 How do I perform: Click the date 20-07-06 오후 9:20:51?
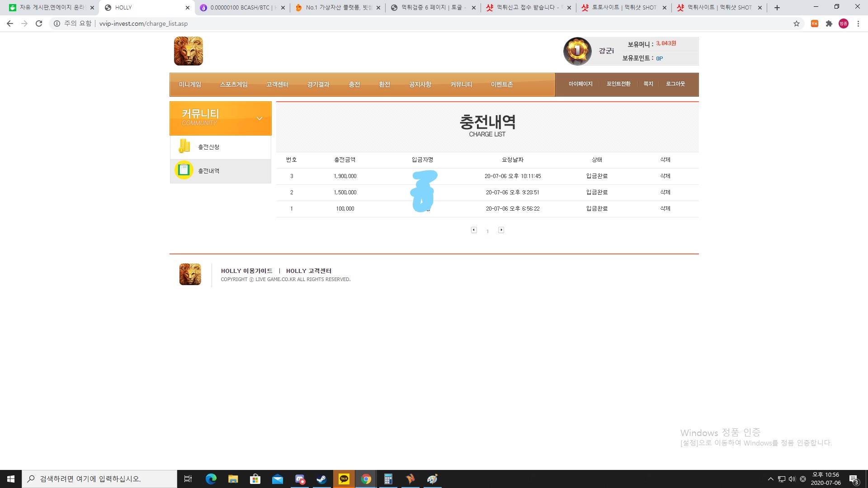[513, 192]
